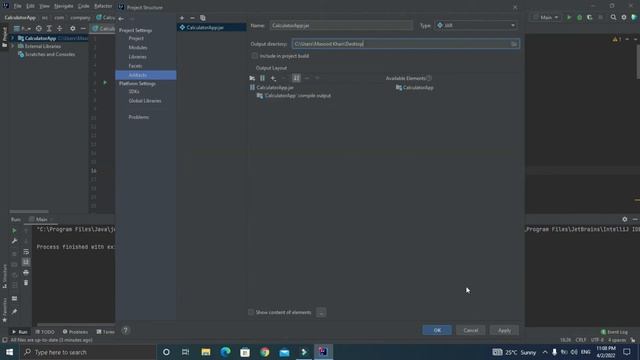Click the remove artifact minus icon

click(192, 18)
